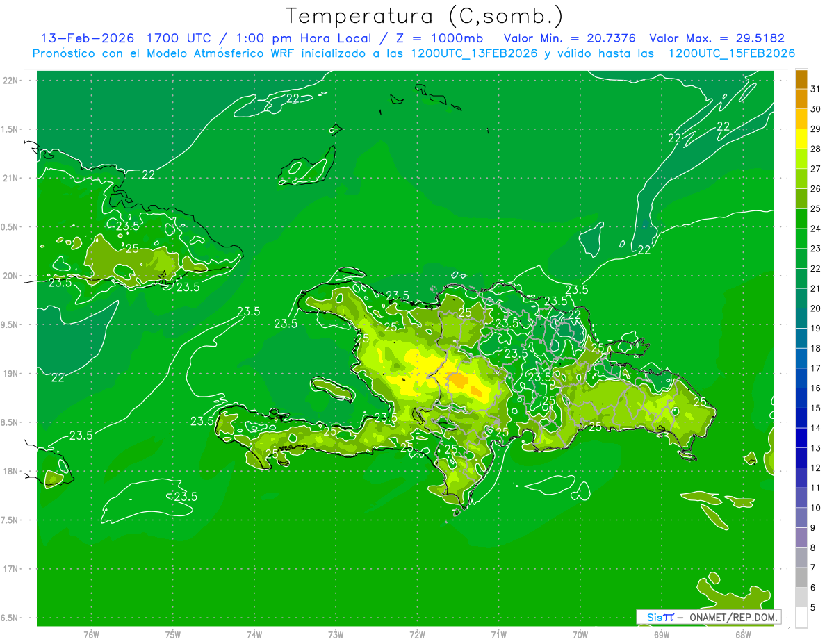This screenshot has width=834, height=644.
Task: Click the "1:00 pm Hora Local" text
Action: pyautogui.click(x=301, y=38)
